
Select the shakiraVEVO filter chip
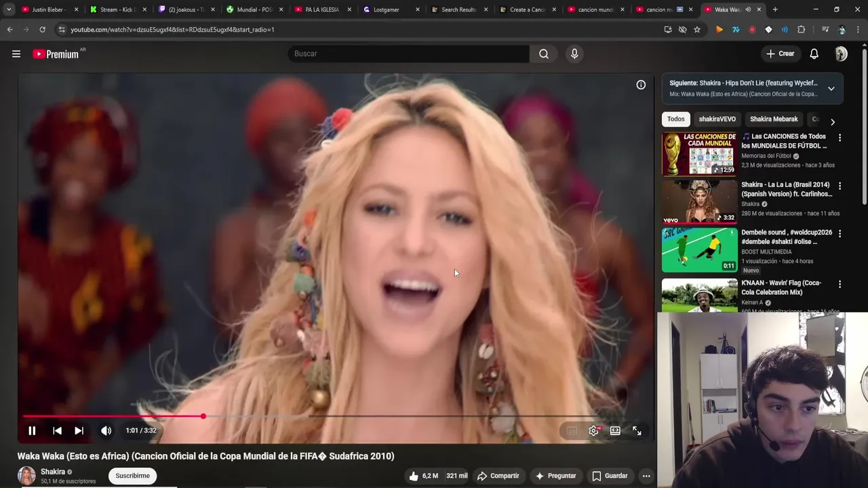pyautogui.click(x=717, y=119)
